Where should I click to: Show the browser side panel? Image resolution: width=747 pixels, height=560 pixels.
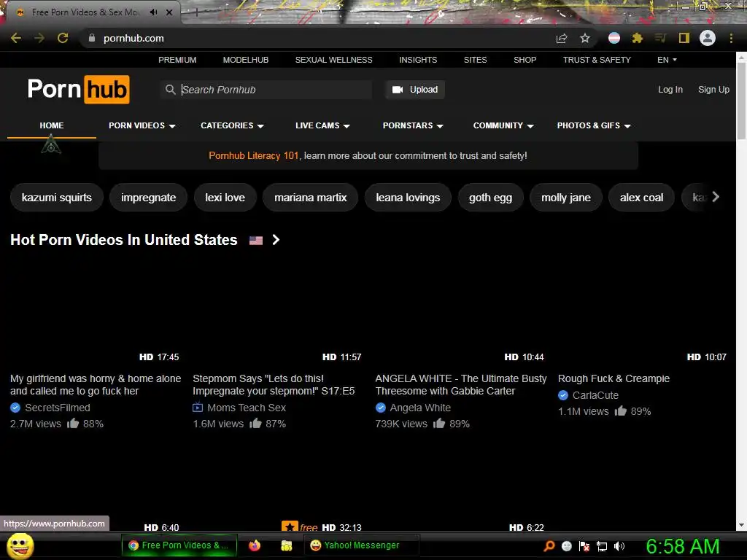click(x=684, y=38)
